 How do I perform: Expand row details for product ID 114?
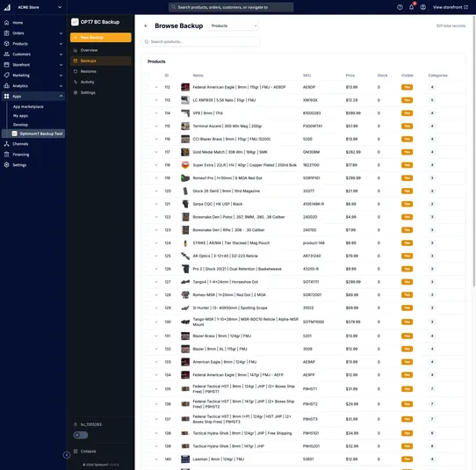tap(156, 113)
